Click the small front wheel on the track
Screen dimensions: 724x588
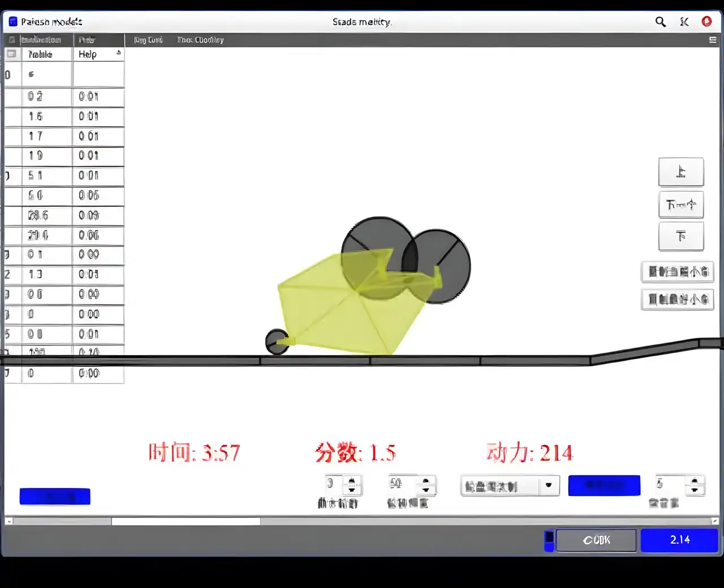(x=277, y=342)
